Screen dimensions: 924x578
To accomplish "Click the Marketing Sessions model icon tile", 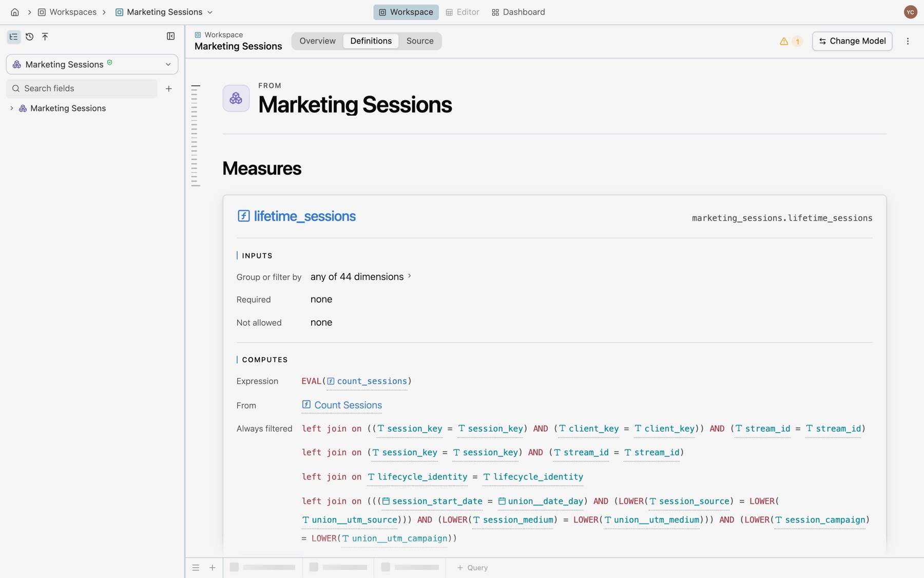I will 236,98.
